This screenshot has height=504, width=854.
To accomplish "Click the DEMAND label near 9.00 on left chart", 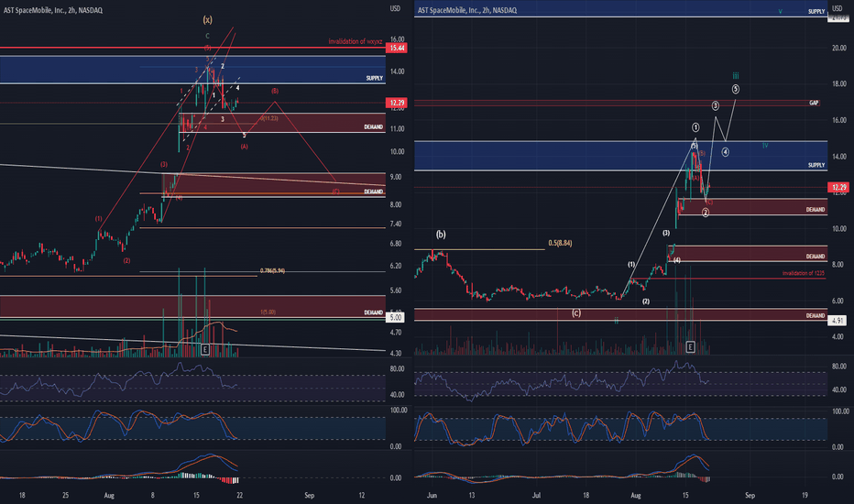I will click(x=373, y=192).
